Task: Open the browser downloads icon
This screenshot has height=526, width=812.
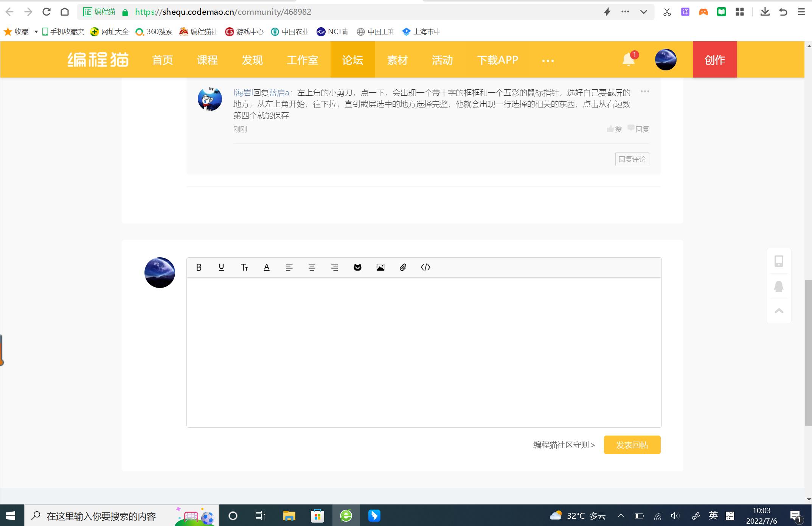Action: click(765, 12)
